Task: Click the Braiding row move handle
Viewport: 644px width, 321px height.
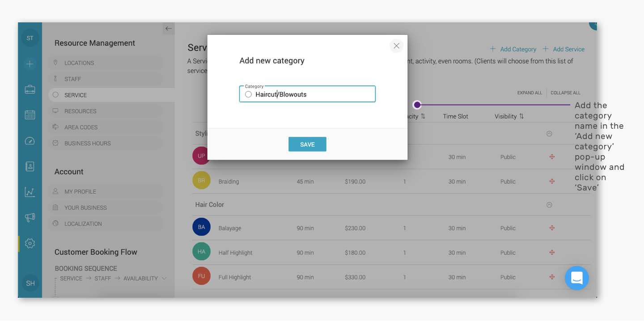Action: [552, 182]
